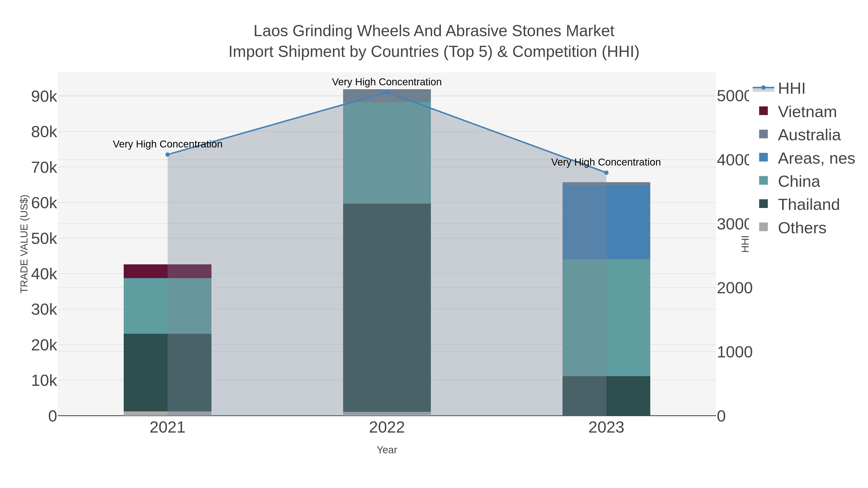
Task: Click the right-side 'HHI' axis title
Action: pyautogui.click(x=745, y=244)
